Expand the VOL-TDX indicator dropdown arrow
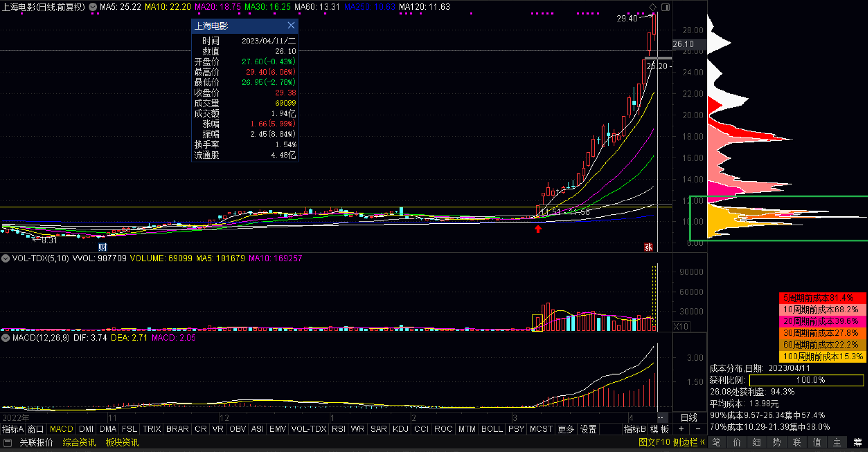 pos(6,258)
